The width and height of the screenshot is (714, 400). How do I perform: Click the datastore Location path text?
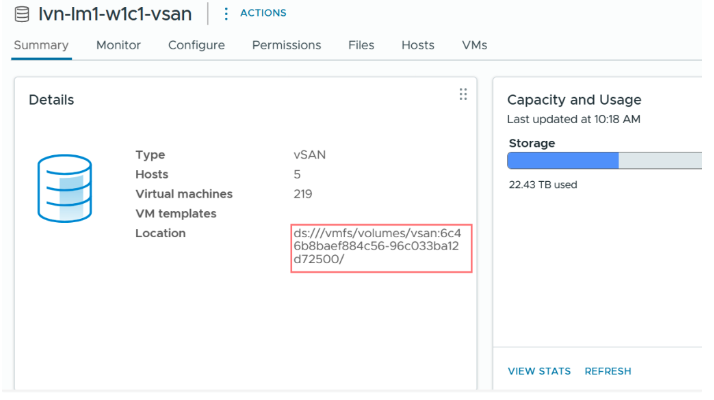[380, 246]
